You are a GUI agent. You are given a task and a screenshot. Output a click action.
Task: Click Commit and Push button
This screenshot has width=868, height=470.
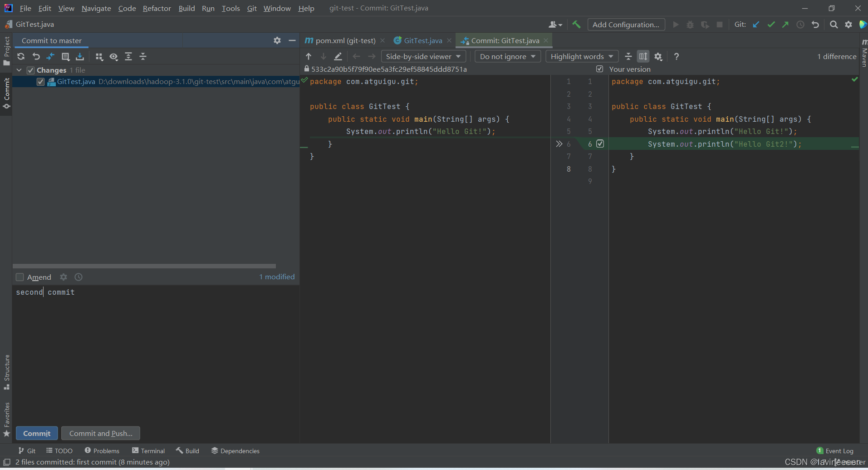coord(101,433)
